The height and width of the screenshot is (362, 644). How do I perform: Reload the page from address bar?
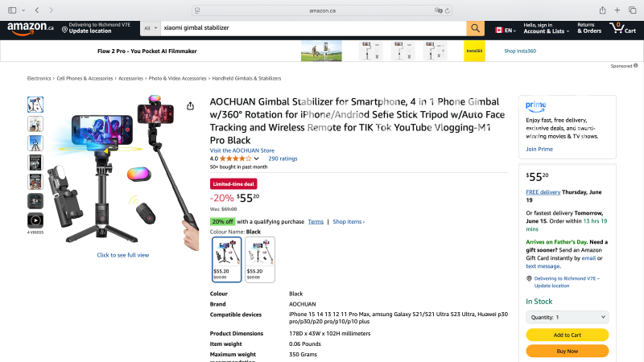449,10
